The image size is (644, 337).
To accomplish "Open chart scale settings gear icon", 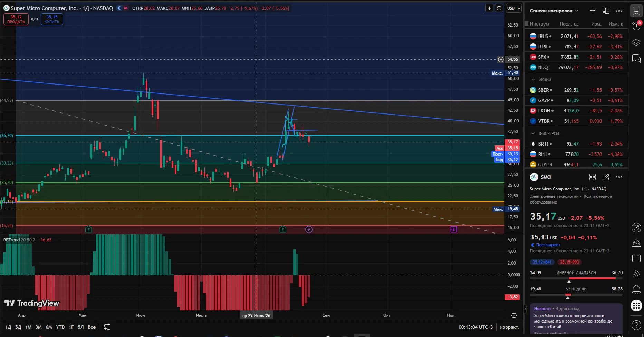I will [x=514, y=315].
